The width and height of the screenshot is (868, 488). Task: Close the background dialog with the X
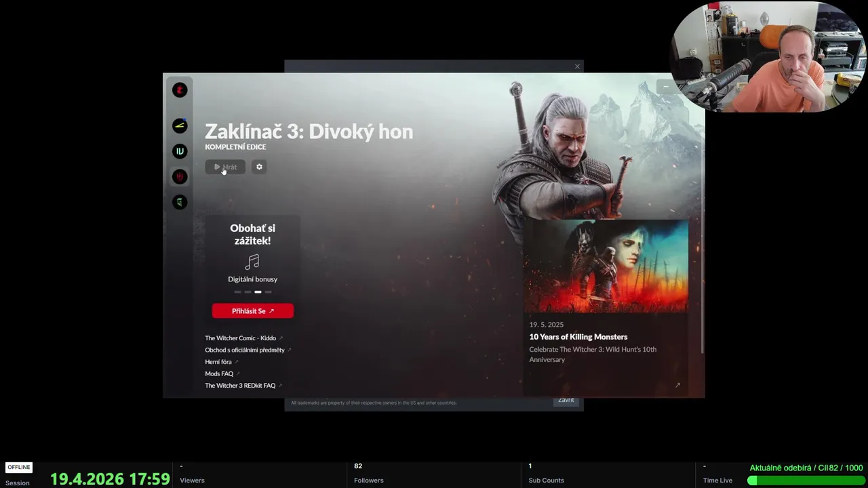click(x=577, y=66)
